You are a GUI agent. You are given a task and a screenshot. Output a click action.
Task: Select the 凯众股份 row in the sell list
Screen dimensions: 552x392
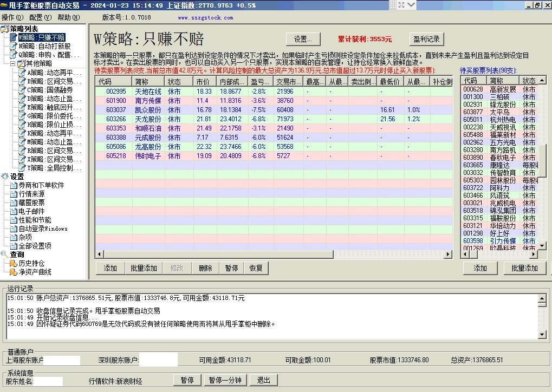[x=148, y=110]
